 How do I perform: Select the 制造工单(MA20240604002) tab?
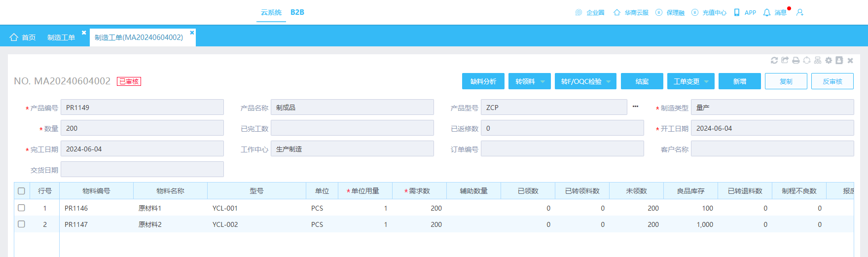tap(139, 37)
